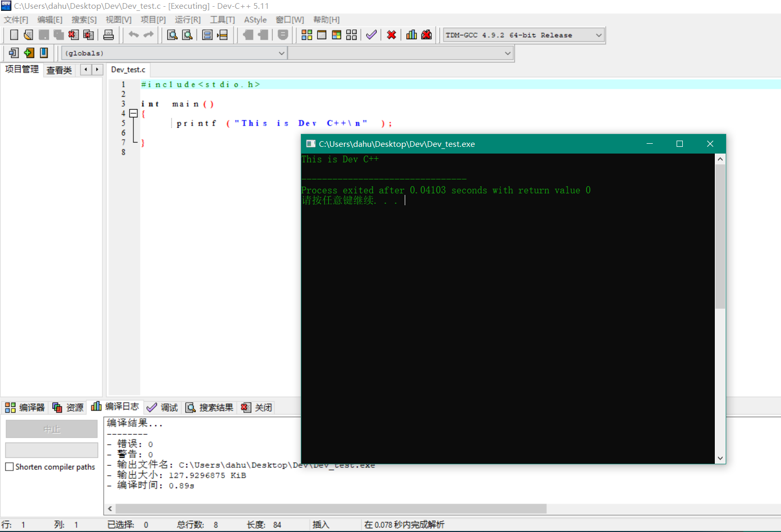Click the Close file toolbar icon
This screenshot has width=781, height=532.
click(x=73, y=35)
